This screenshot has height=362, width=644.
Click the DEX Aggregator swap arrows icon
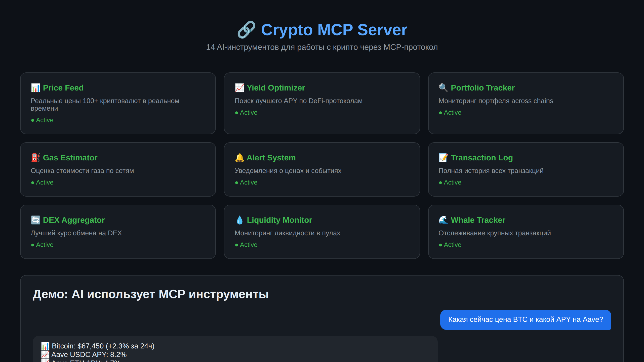(x=35, y=220)
